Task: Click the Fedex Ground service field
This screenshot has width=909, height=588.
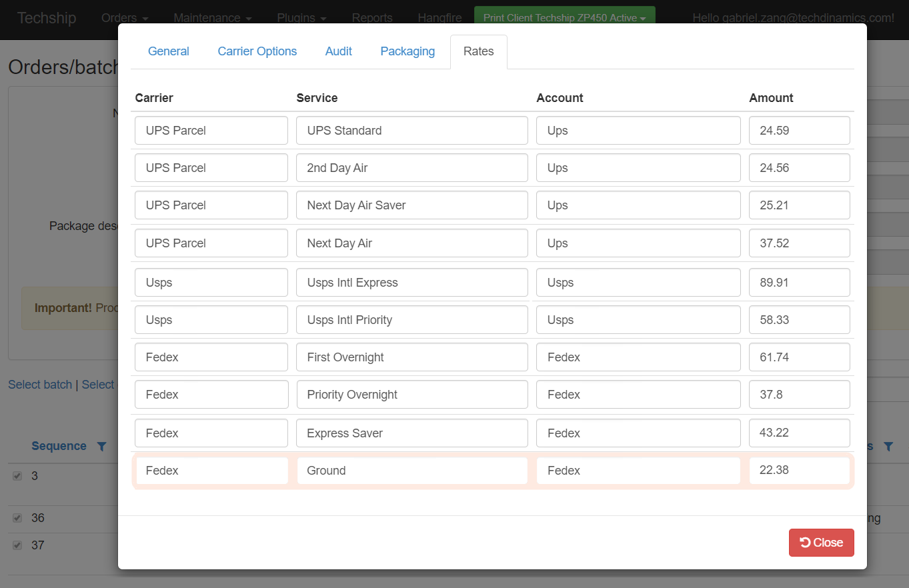Action: coord(411,471)
